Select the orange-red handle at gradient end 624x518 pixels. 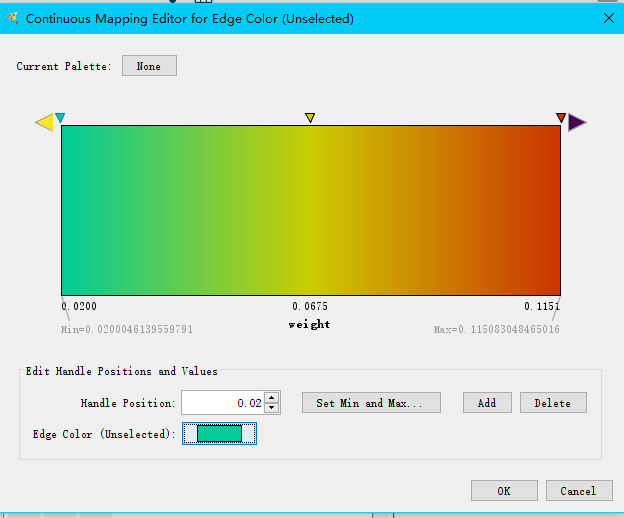560,118
